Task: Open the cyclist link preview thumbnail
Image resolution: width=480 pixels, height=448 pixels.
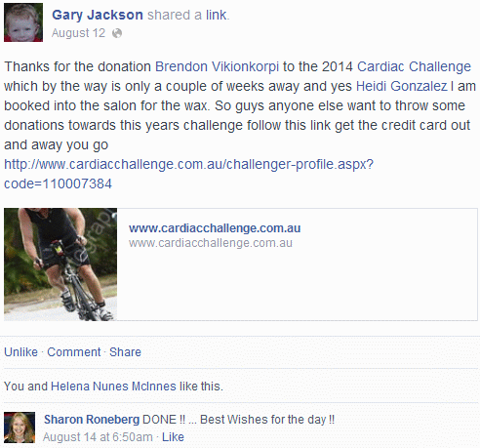Action: tap(60, 265)
